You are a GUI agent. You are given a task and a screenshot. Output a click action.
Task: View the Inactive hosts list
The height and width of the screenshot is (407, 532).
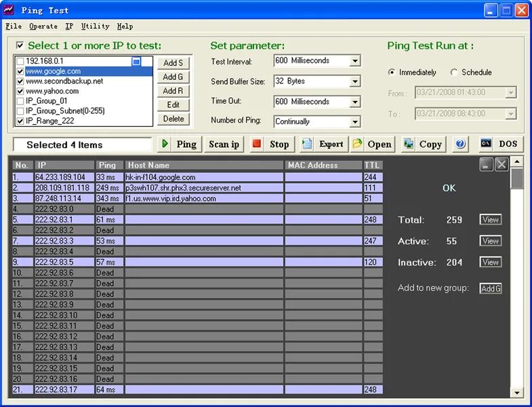click(x=491, y=262)
